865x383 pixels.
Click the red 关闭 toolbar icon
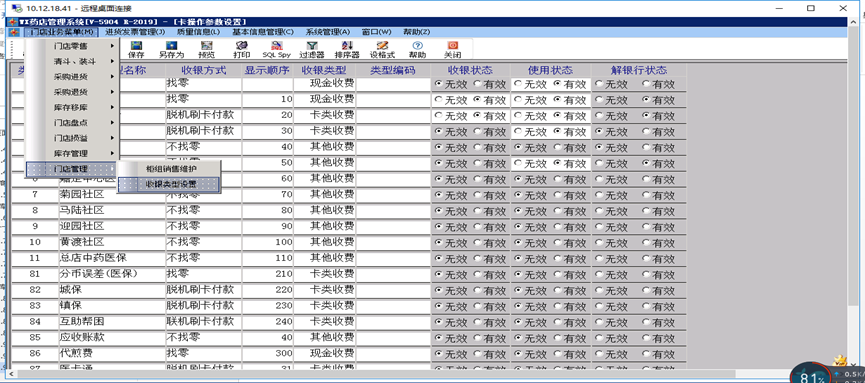click(452, 50)
